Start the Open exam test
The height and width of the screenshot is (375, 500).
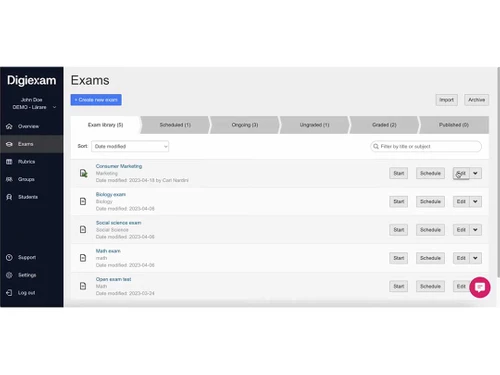(x=398, y=286)
